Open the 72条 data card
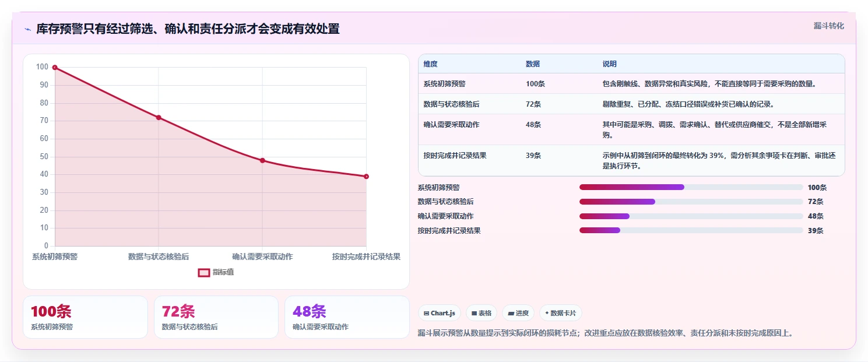Viewport: 868px width, 362px height. (216, 317)
